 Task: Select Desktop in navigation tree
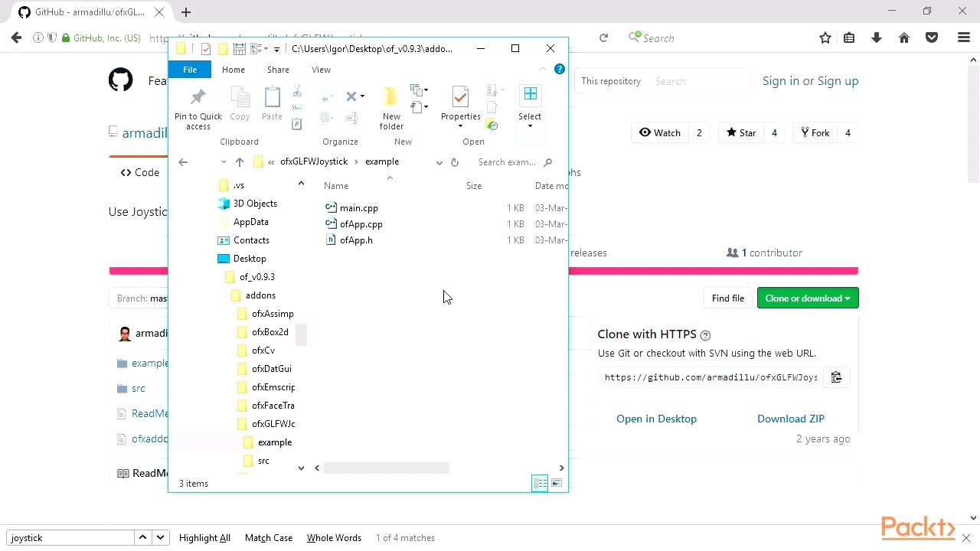click(x=242, y=259)
